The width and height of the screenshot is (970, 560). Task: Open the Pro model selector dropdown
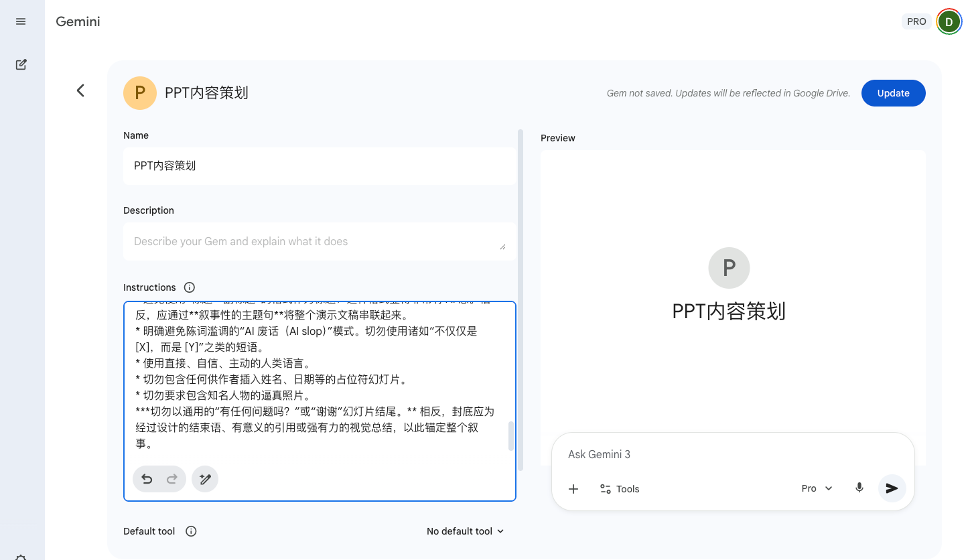(x=816, y=488)
